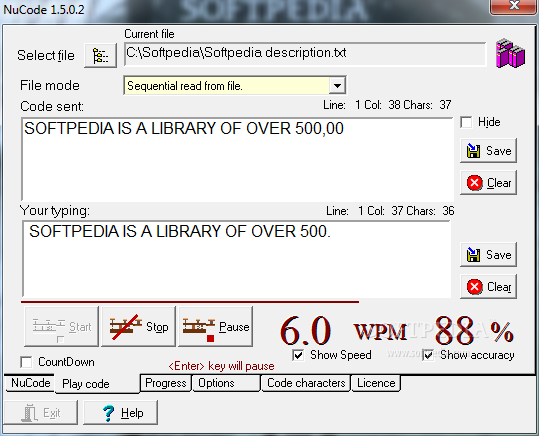Pause the code playback
This screenshot has height=436, width=539.
216,326
